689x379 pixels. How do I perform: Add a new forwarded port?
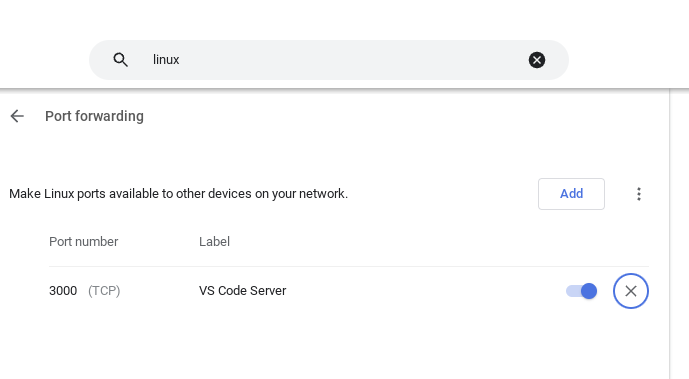pos(571,194)
